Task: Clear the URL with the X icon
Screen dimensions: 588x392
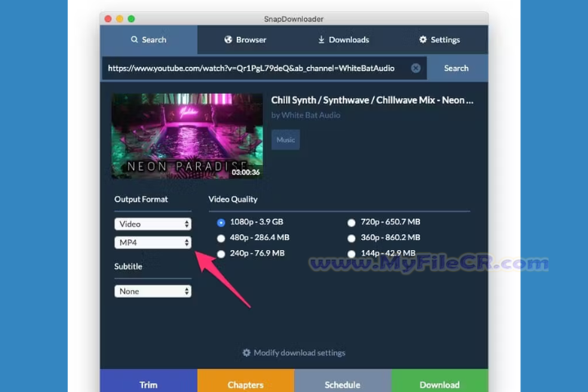Action: pyautogui.click(x=416, y=69)
